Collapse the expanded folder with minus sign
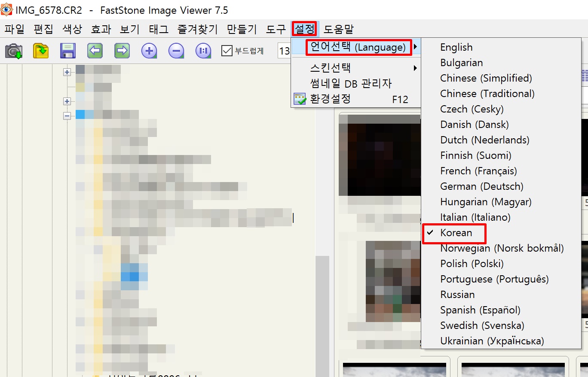The image size is (588, 377). (67, 116)
